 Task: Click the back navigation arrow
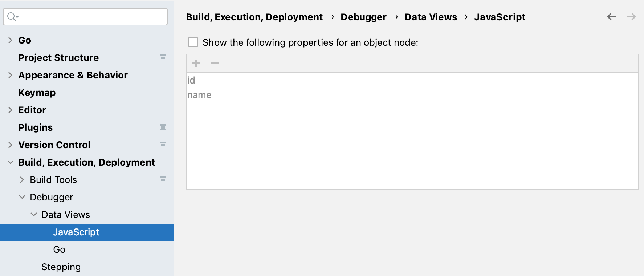point(612,17)
